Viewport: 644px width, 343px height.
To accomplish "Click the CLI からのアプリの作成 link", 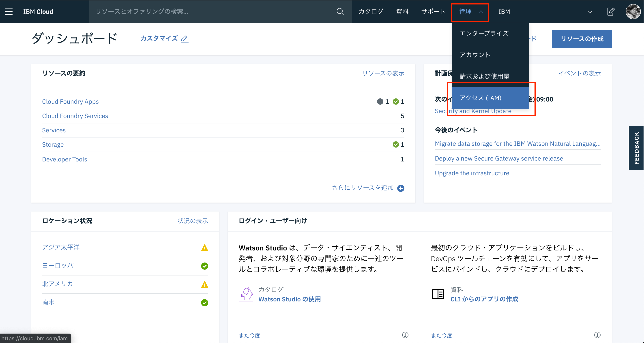I will 484,299.
